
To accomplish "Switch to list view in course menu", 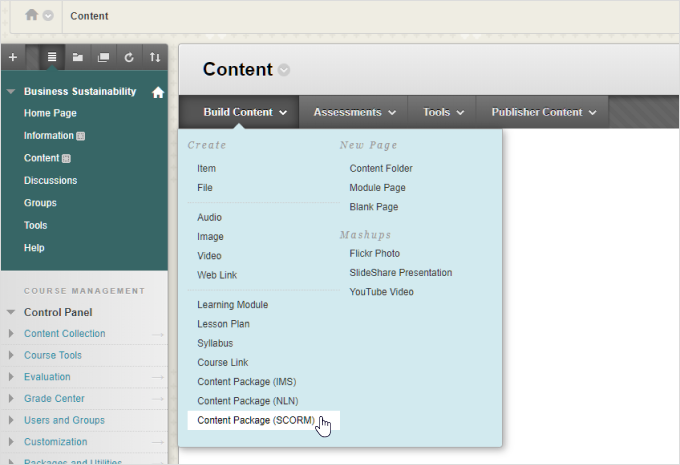I will (x=52, y=57).
